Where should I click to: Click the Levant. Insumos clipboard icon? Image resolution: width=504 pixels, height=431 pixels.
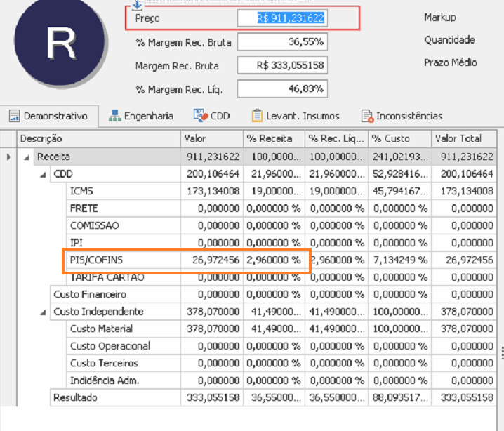point(257,115)
